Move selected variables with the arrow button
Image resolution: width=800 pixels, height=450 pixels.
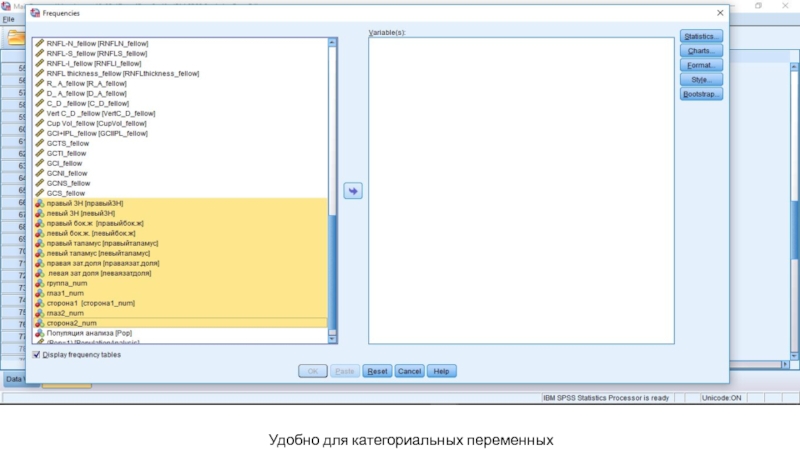pyautogui.click(x=353, y=191)
